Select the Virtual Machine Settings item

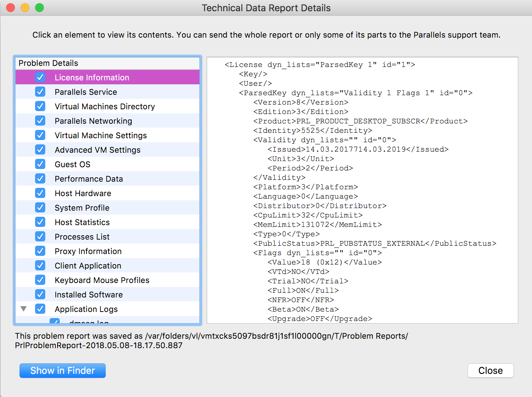point(101,135)
